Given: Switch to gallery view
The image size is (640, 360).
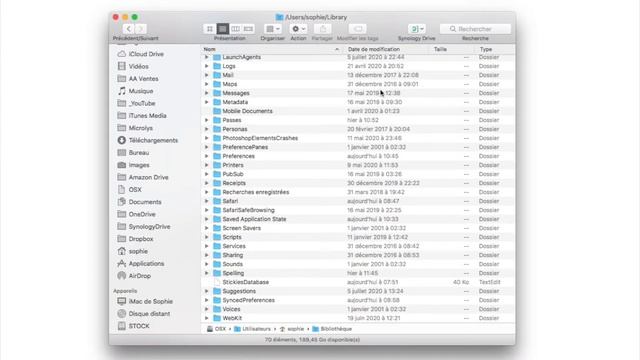Looking at the screenshot, I should [248, 29].
